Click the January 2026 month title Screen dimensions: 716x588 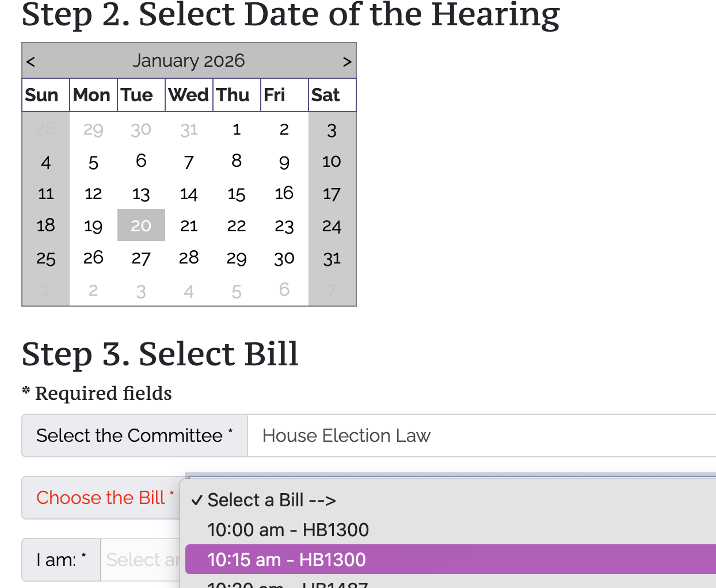point(189,60)
